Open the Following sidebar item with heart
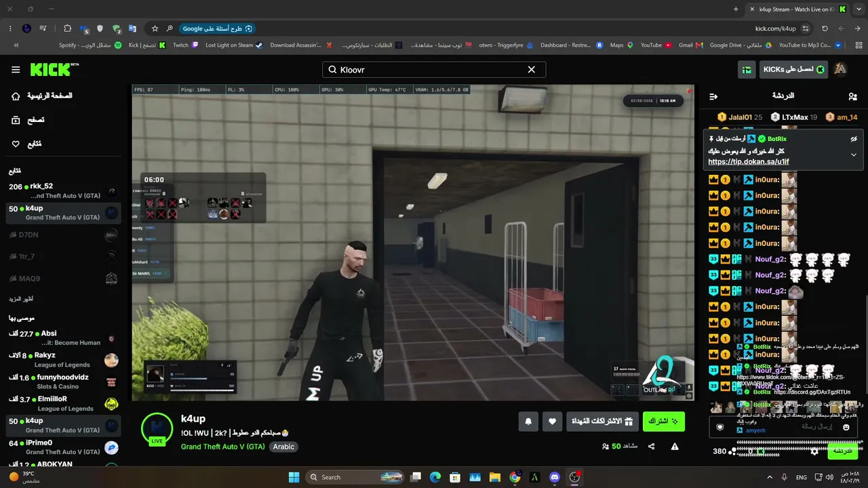The width and height of the screenshot is (868, 488). click(26, 144)
